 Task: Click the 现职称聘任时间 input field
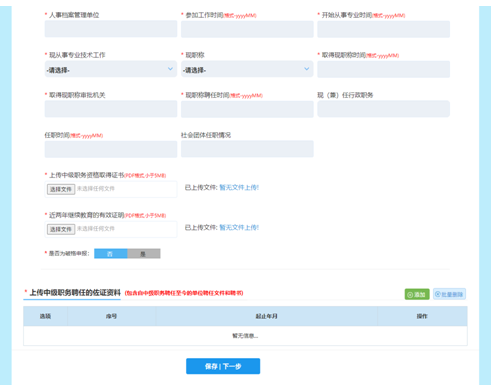pos(247,109)
